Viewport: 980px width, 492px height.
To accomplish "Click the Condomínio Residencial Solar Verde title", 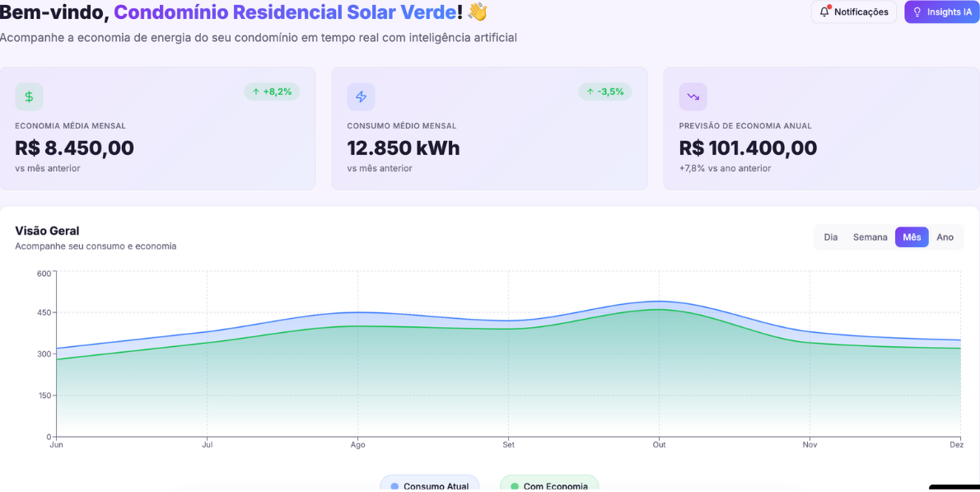I will click(285, 12).
